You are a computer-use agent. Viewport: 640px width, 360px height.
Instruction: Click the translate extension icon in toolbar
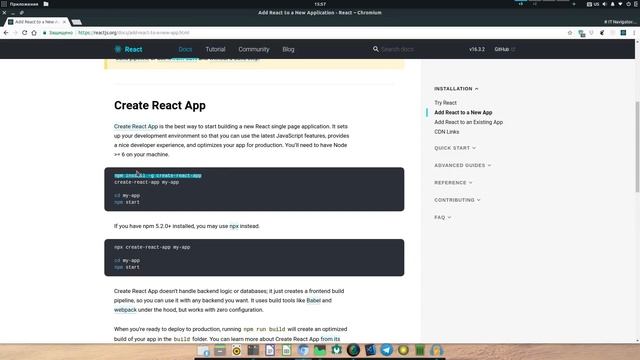click(x=582, y=33)
